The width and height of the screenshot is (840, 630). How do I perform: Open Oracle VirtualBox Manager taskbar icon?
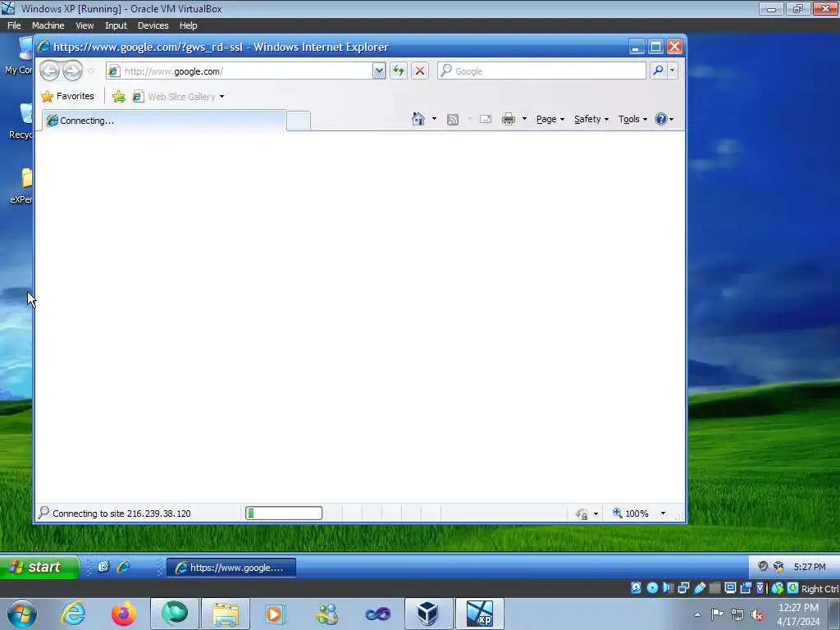(428, 614)
